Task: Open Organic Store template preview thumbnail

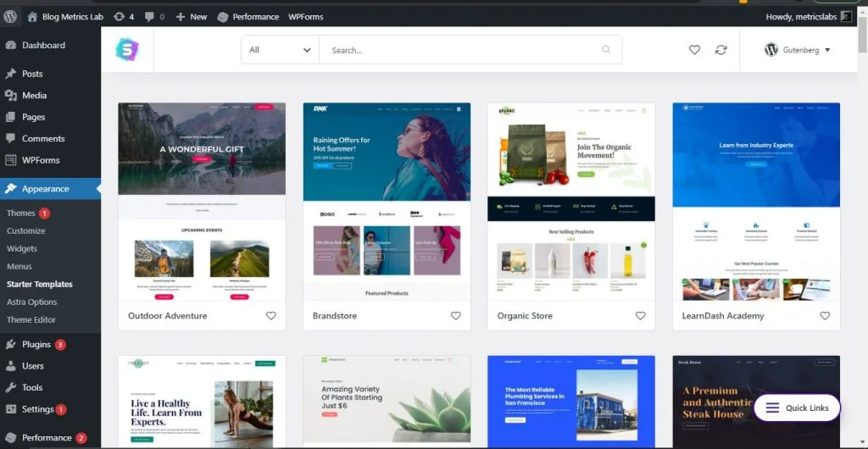Action: (571, 202)
